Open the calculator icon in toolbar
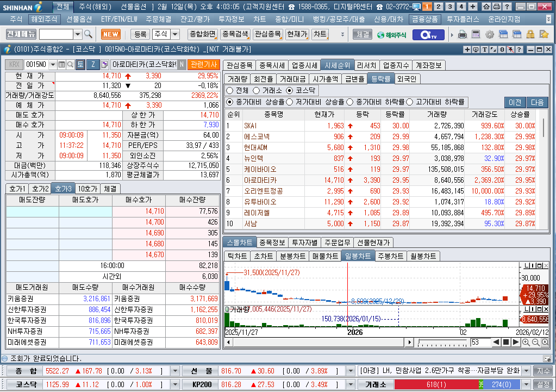Screen dimensions: 556x392 point(476,34)
